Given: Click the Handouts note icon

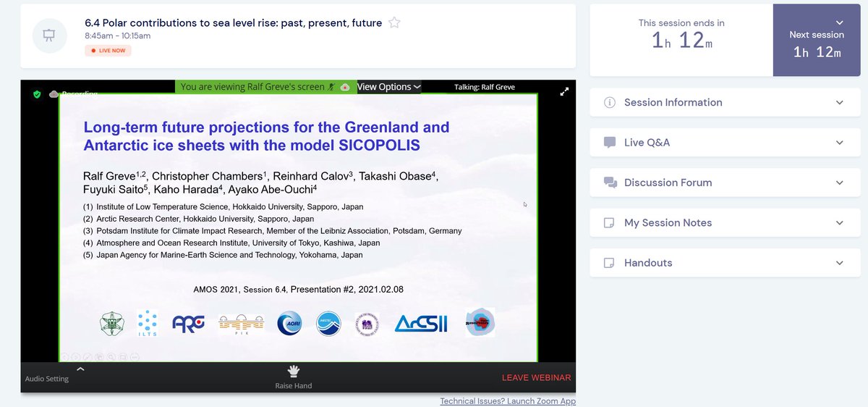Looking at the screenshot, I should 609,263.
